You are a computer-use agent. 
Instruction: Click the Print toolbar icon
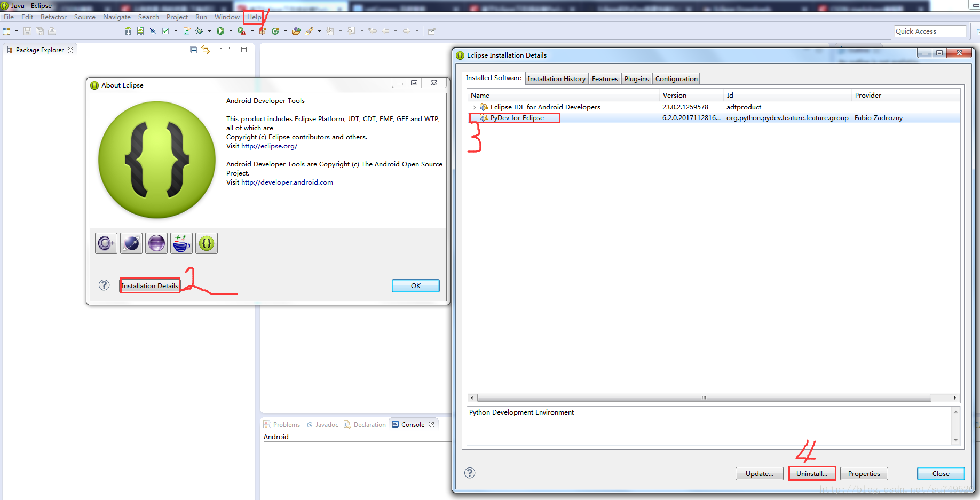52,31
